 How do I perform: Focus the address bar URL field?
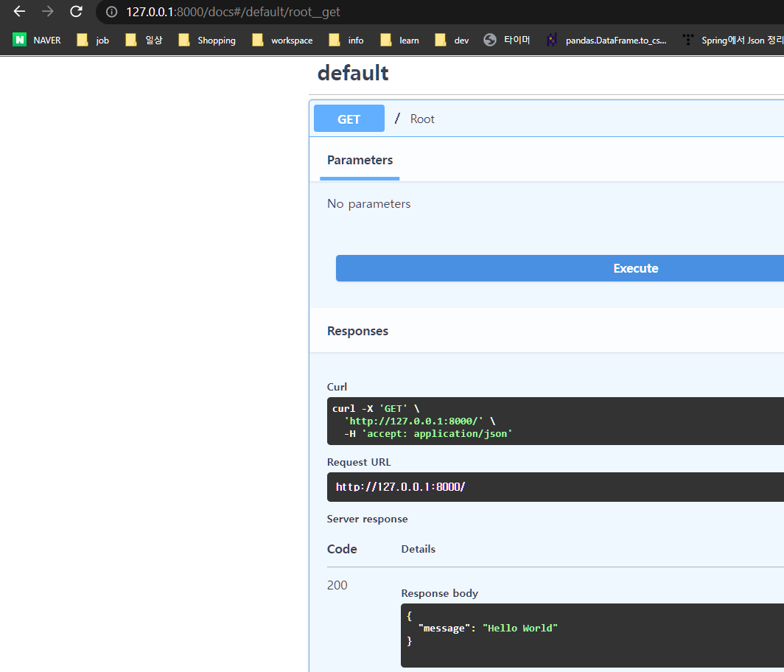coord(440,12)
